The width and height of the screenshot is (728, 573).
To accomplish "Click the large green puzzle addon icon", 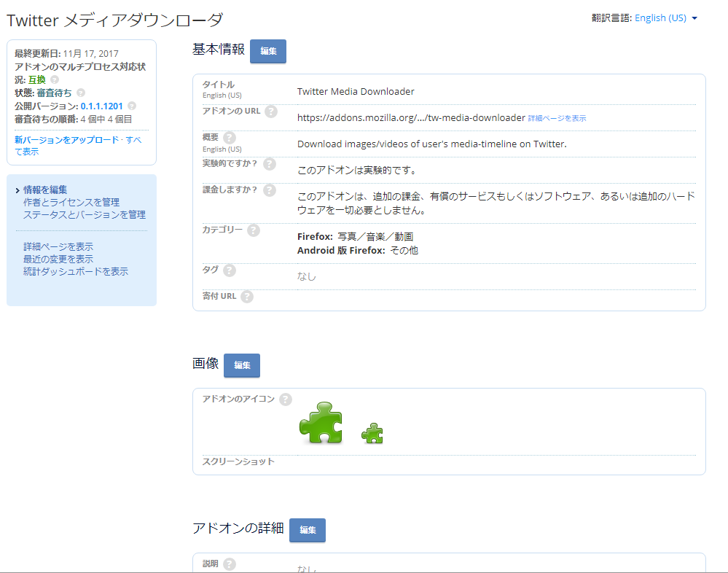I will pos(321,423).
